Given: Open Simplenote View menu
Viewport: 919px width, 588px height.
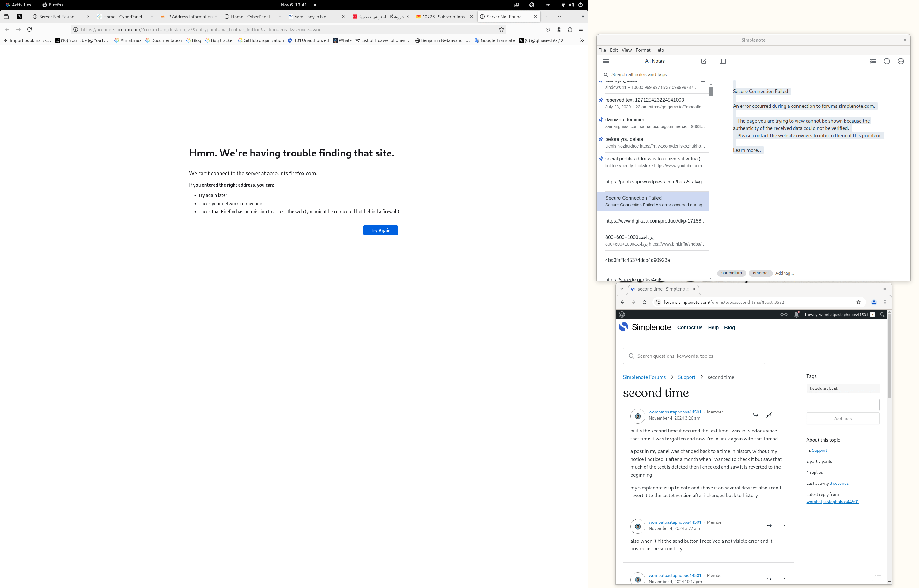Looking at the screenshot, I should (x=626, y=50).
